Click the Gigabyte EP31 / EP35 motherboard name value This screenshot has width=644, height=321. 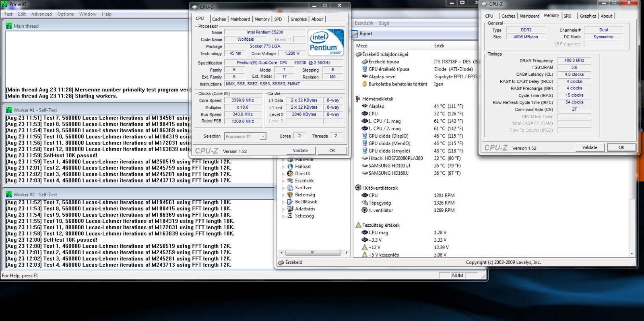pos(456,77)
